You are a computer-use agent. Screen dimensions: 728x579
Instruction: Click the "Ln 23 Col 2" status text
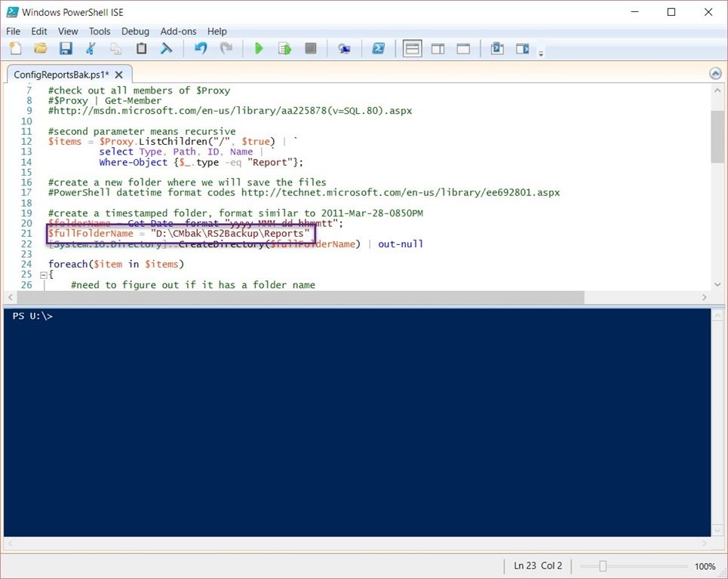[x=538, y=565]
